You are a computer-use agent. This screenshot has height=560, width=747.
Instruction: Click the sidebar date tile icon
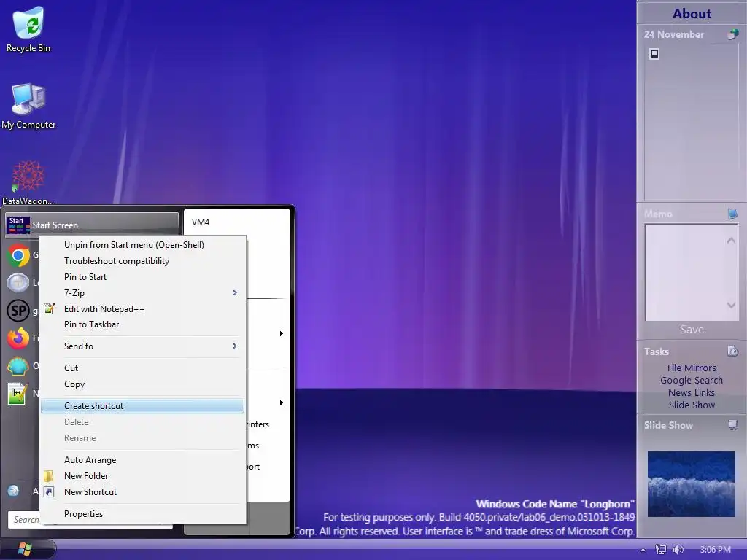click(732, 34)
